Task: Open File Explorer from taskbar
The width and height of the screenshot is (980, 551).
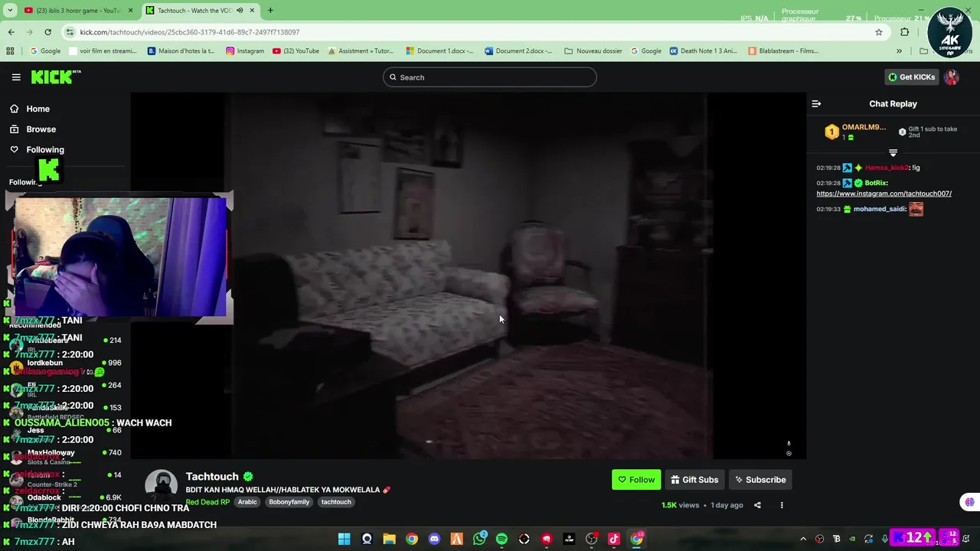Action: 389,540
